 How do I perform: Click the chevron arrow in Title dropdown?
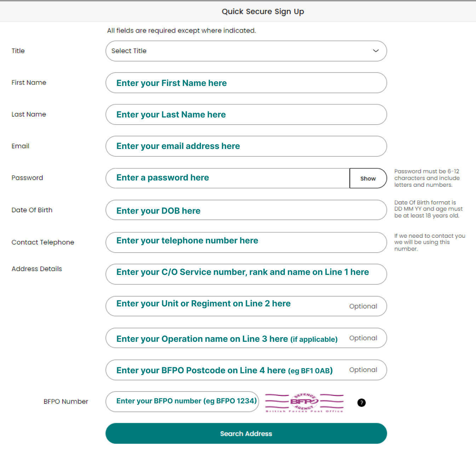pyautogui.click(x=375, y=51)
